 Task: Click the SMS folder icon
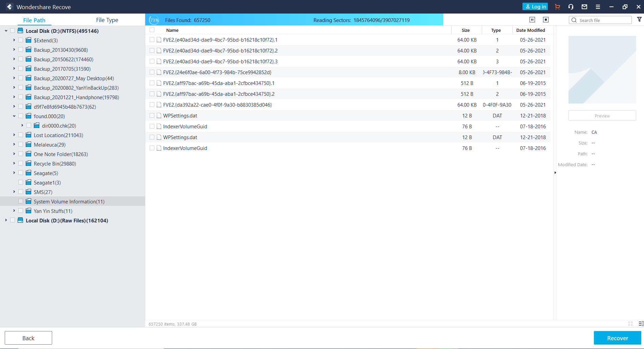[28, 192]
